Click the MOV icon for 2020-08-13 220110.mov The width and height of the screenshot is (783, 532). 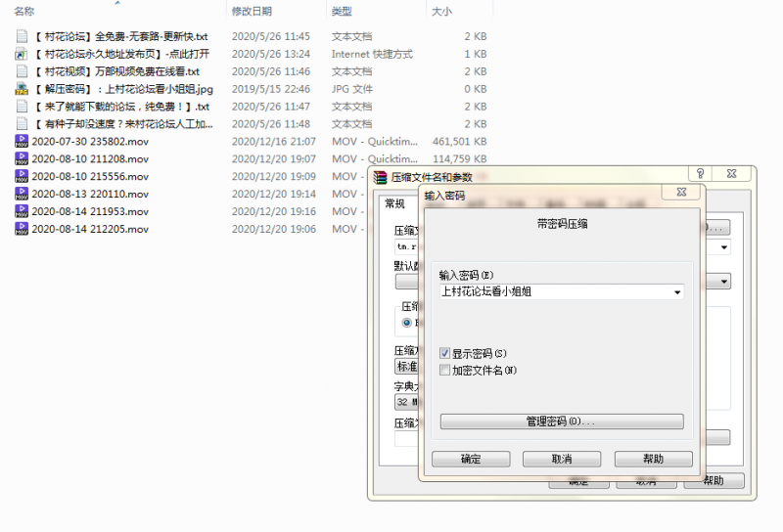(x=22, y=194)
